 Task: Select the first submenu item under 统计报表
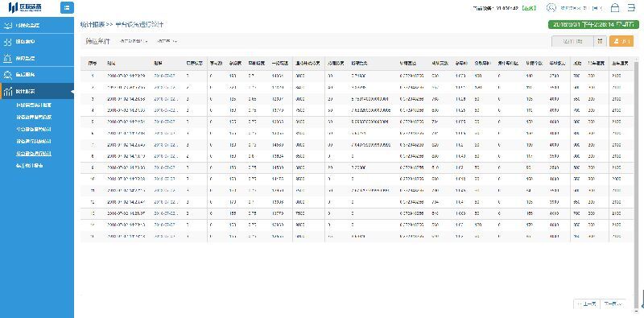[34, 105]
